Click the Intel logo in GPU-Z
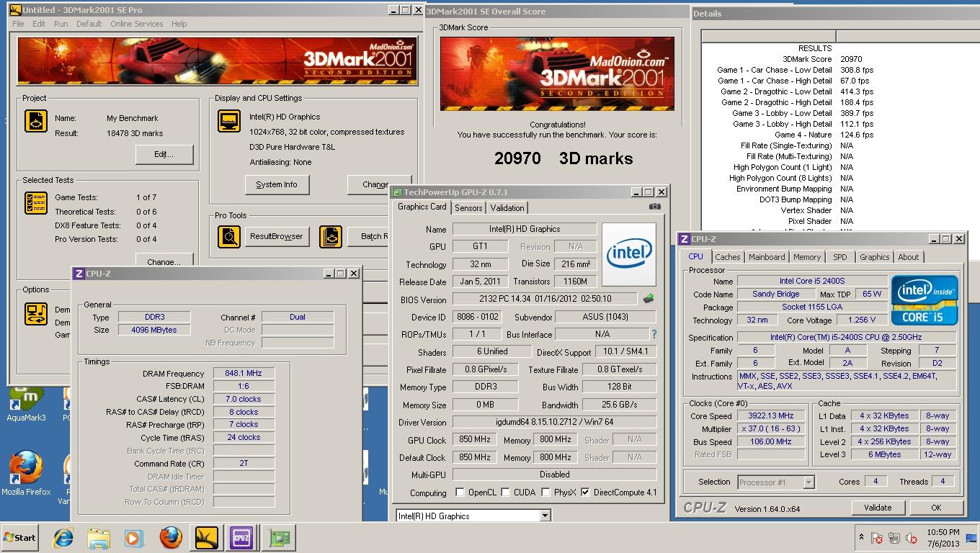 coord(629,254)
